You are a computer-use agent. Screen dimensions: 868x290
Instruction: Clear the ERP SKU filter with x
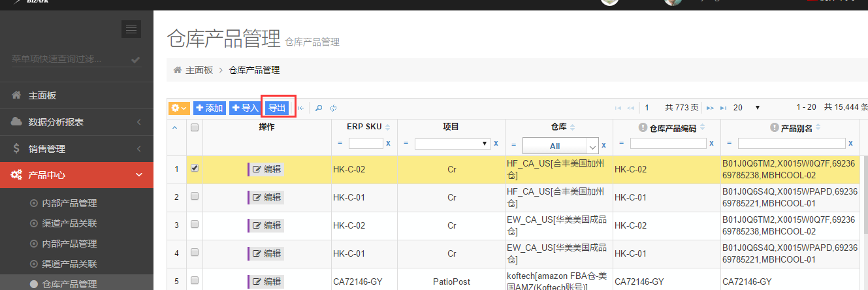[389, 143]
